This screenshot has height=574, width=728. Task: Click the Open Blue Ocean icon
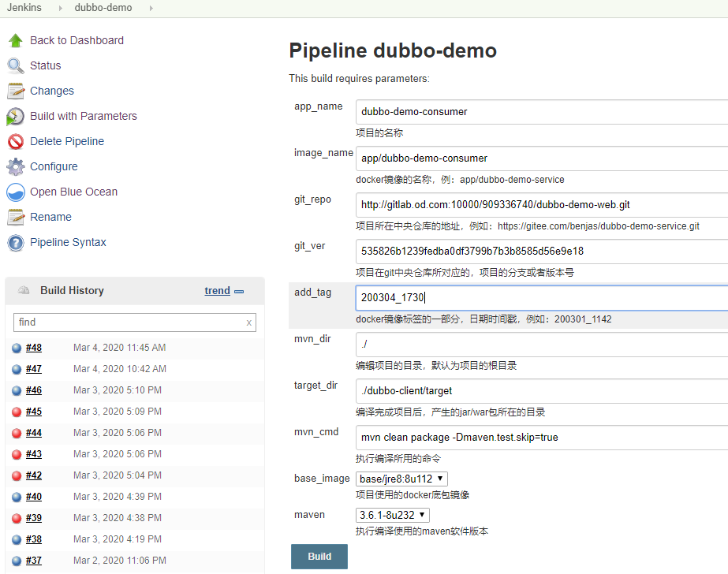pos(16,192)
